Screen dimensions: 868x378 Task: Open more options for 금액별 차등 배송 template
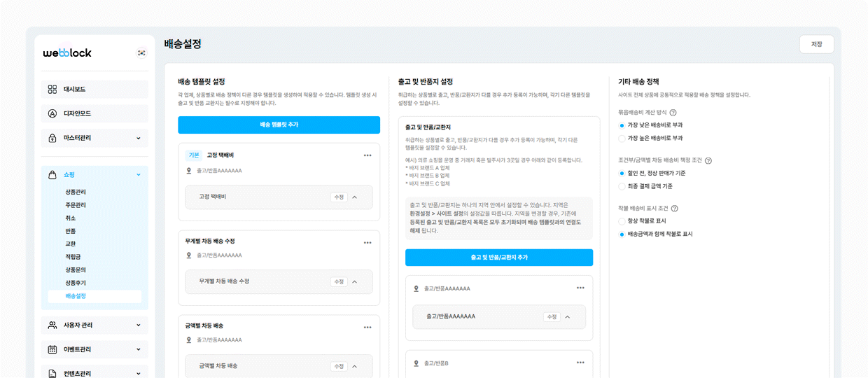(367, 327)
